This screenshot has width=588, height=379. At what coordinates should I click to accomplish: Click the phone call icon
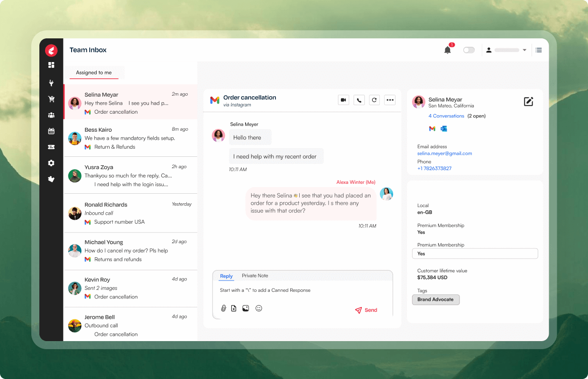(359, 100)
